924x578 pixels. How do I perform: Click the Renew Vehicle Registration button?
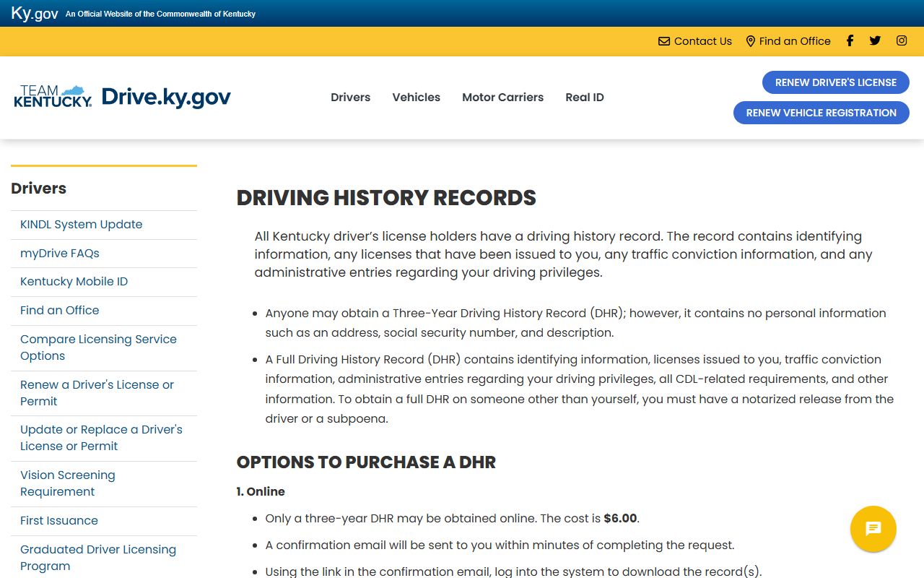(x=821, y=113)
